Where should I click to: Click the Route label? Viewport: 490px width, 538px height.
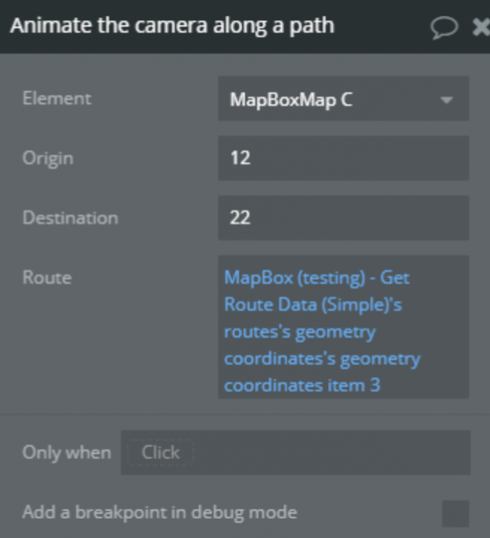click(47, 278)
